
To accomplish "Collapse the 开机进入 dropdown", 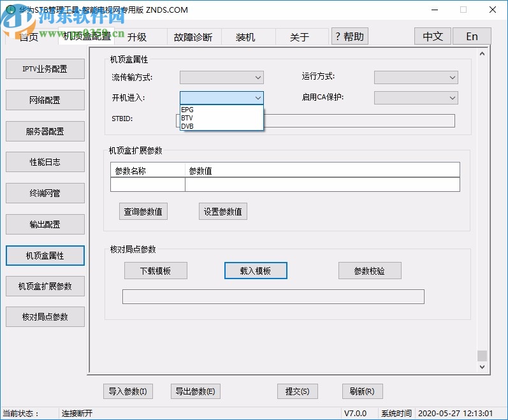I will 222,98.
